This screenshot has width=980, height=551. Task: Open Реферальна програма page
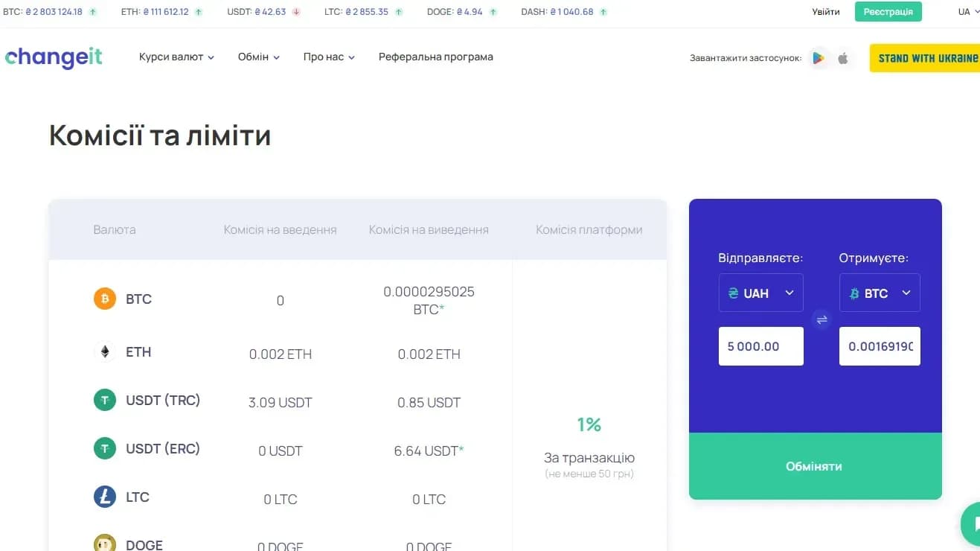pos(435,57)
